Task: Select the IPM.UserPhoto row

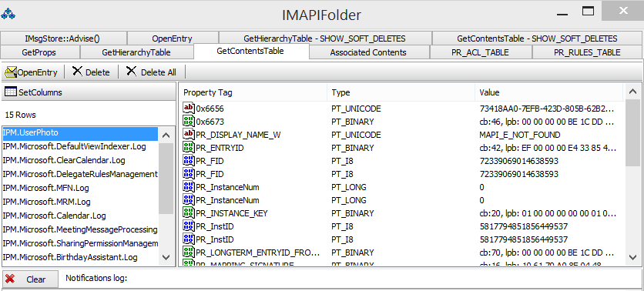Action: click(x=79, y=133)
